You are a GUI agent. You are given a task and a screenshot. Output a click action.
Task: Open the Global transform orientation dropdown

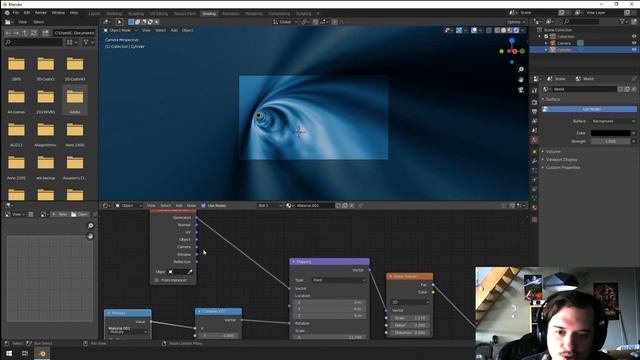click(285, 22)
